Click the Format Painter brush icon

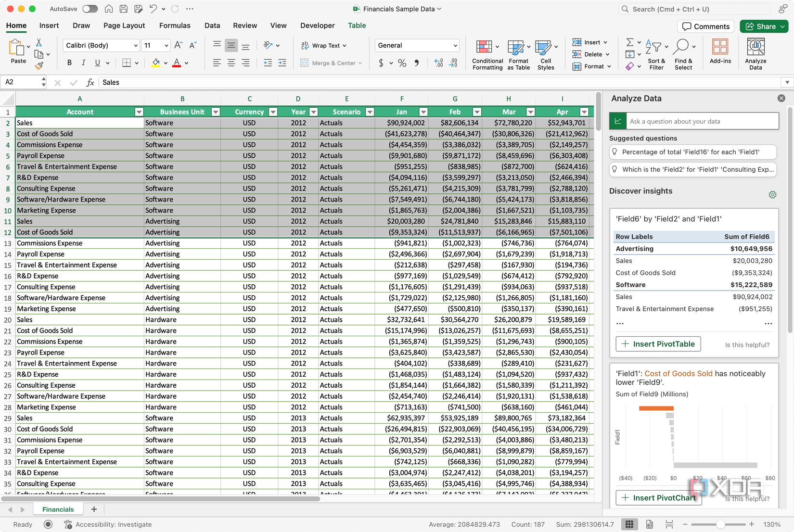(x=39, y=66)
